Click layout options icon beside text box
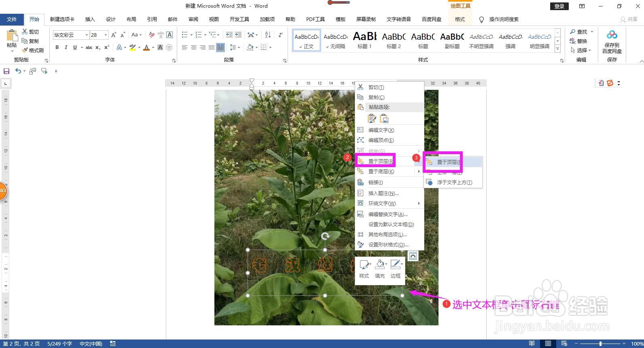 (413, 256)
